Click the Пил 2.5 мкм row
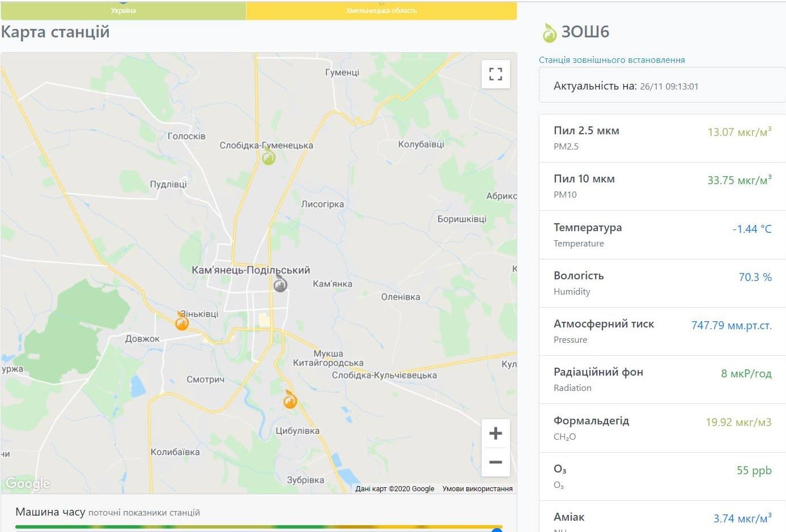Screen dimensions: 786x532 [662, 138]
